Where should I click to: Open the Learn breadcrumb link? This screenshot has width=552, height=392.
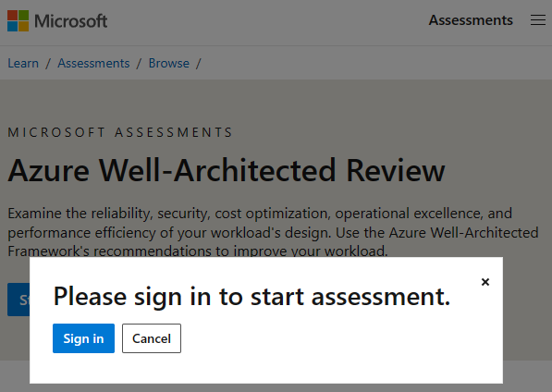coord(23,64)
